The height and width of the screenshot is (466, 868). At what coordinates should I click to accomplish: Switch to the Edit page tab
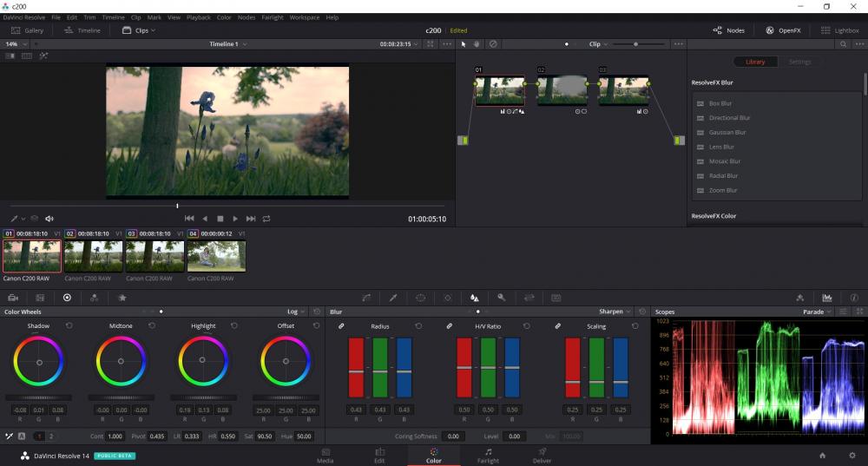tap(379, 456)
